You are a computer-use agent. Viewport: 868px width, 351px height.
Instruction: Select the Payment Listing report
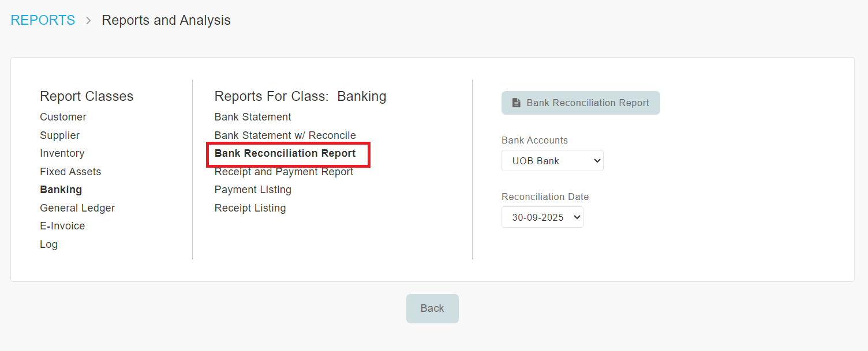point(253,190)
